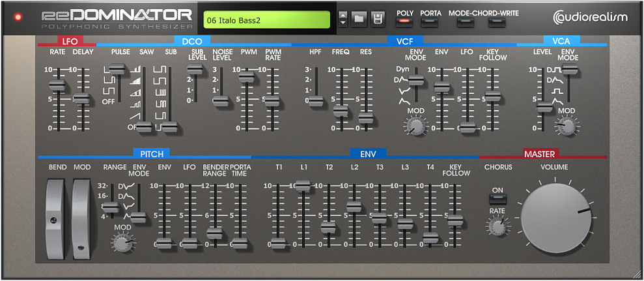This screenshot has width=644, height=281.
Task: Click the PITCH LFO amount slider handle
Action: pyautogui.click(x=189, y=244)
